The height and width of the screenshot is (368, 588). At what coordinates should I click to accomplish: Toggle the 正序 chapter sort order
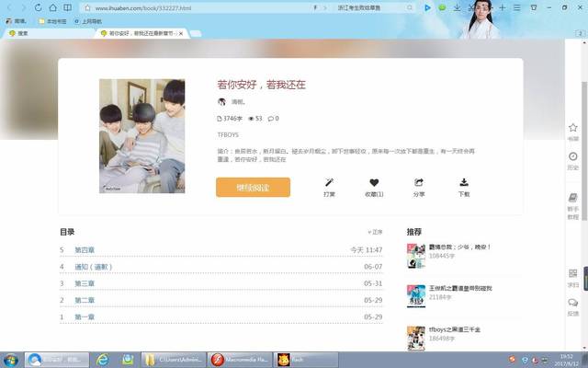point(375,233)
